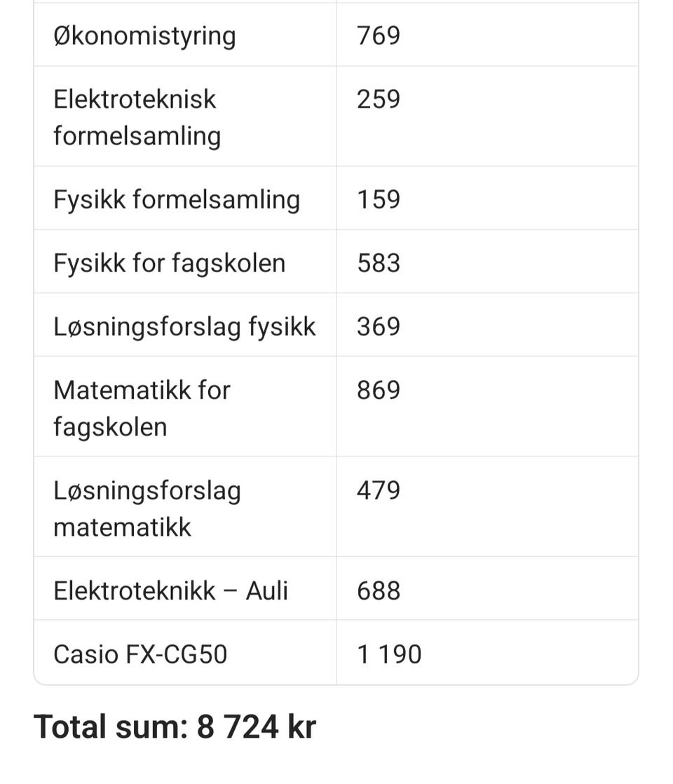Select Fysikk formelsamling cell
This screenshot has width=673, height=784.
click(184, 198)
